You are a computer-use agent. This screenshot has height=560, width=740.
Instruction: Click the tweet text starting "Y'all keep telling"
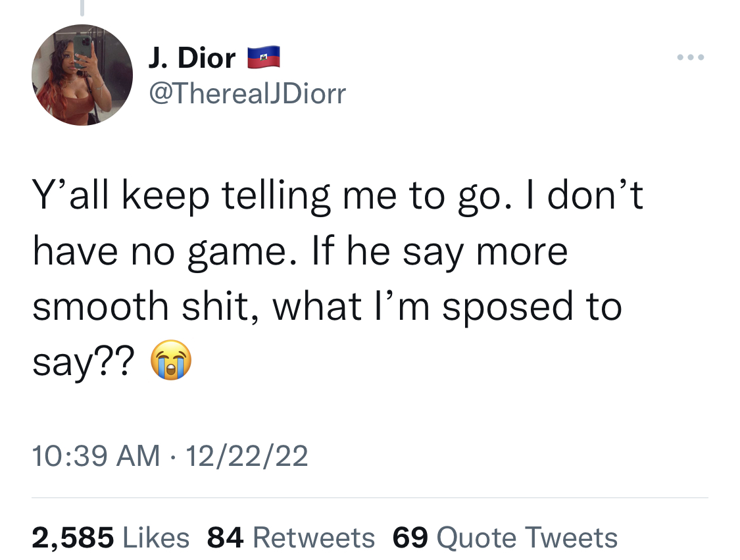pos(337,278)
